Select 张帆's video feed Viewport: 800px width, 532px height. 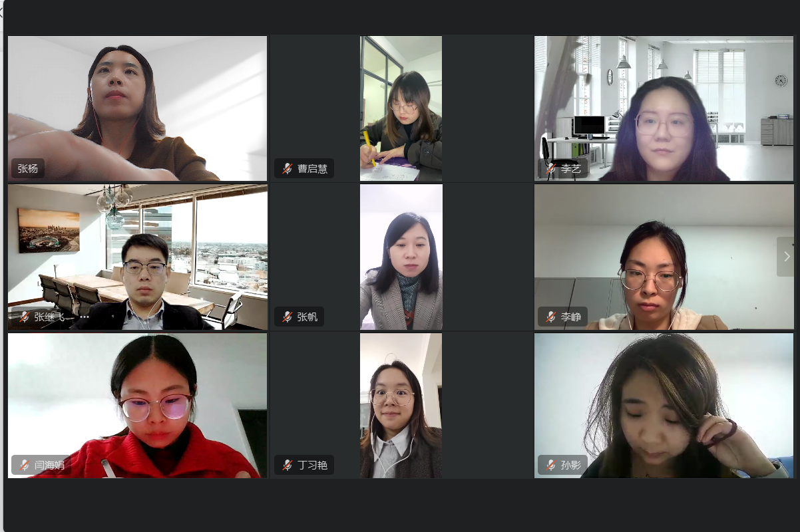pyautogui.click(x=401, y=257)
